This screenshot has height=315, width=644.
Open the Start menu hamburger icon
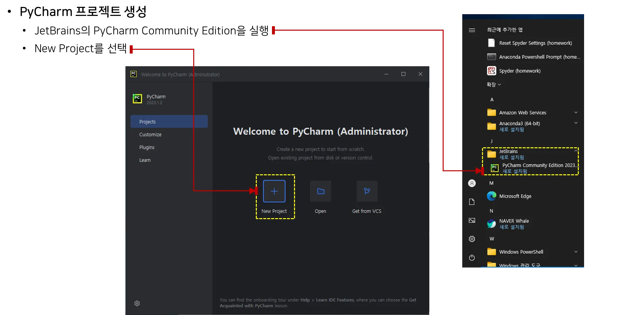point(472,30)
